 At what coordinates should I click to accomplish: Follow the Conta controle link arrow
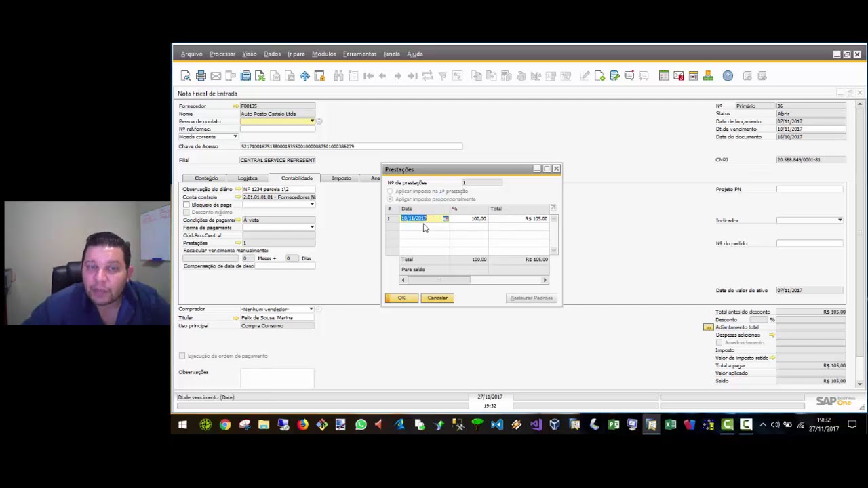click(x=238, y=197)
